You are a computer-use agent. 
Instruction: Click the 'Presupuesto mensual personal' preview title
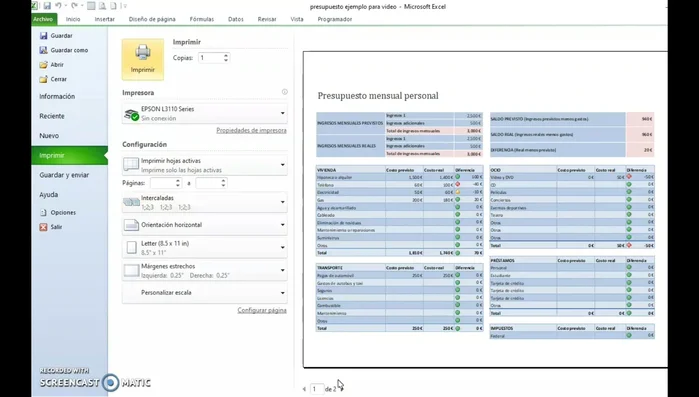[378, 96]
